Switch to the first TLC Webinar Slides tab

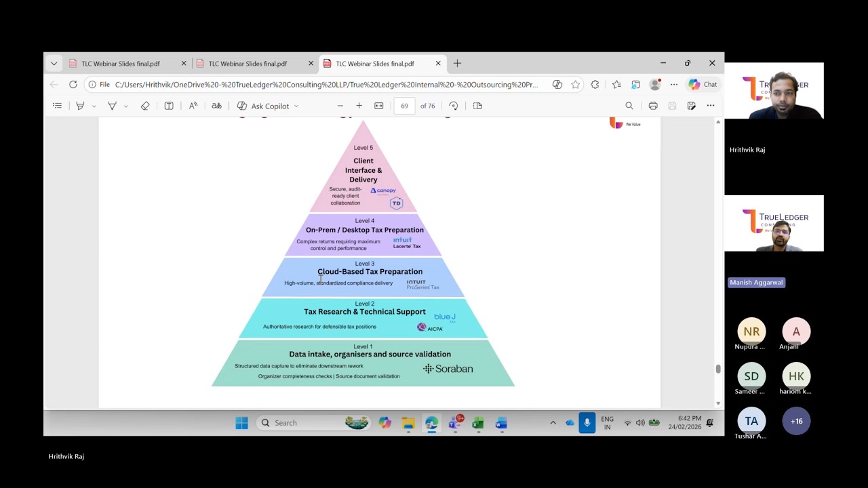click(127, 64)
